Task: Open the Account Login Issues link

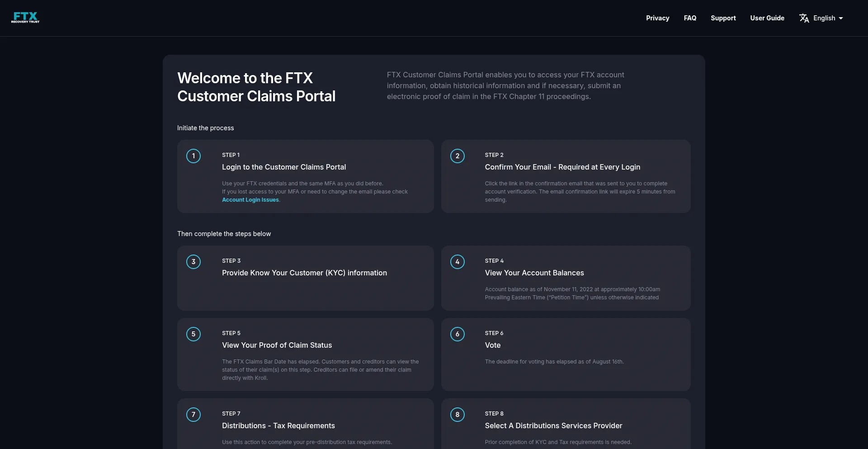Action: click(x=250, y=200)
